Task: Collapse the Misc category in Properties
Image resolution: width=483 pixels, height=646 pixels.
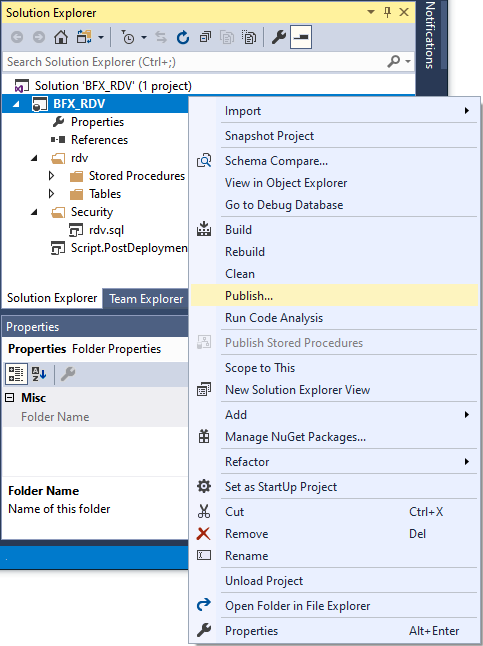Action: tap(10, 398)
